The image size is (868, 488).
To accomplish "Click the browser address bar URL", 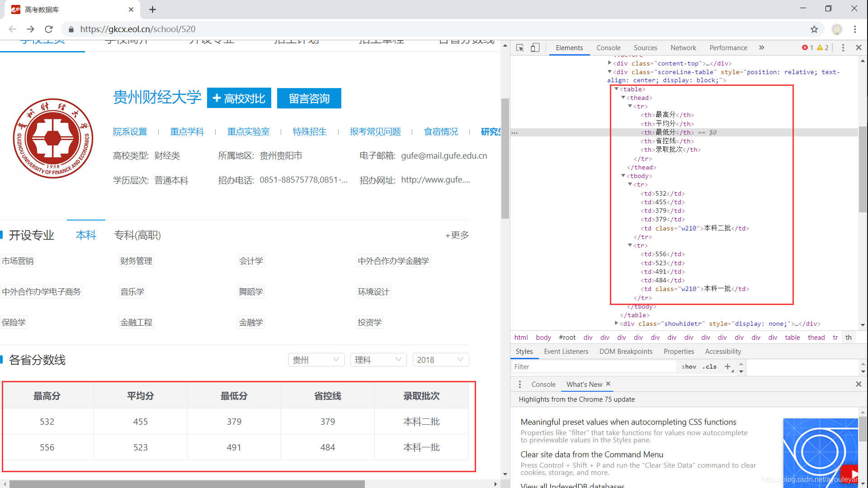I will coord(138,29).
